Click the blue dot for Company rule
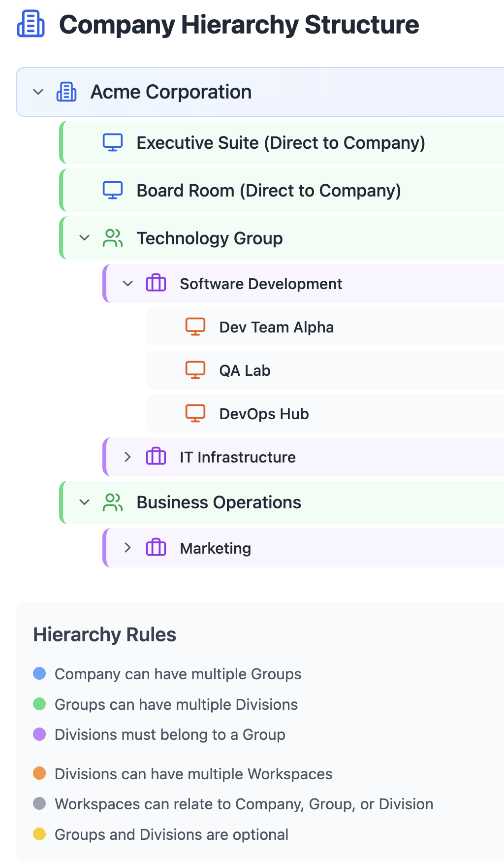Screen dimensions: 504x861 [x=39, y=673]
